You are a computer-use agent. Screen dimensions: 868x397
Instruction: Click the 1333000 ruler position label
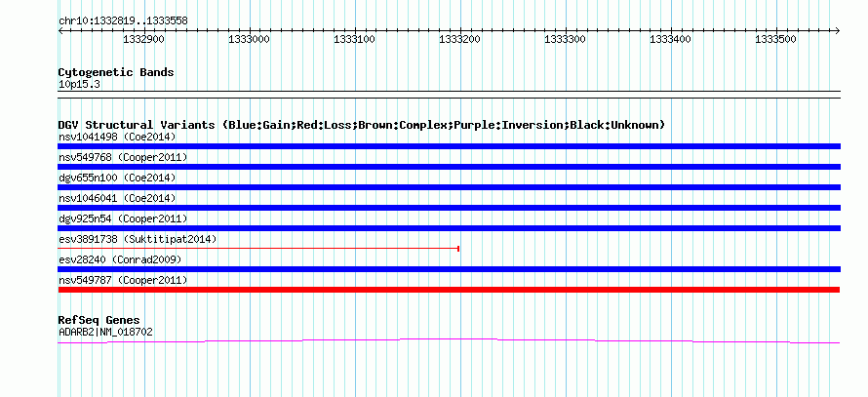[249, 39]
